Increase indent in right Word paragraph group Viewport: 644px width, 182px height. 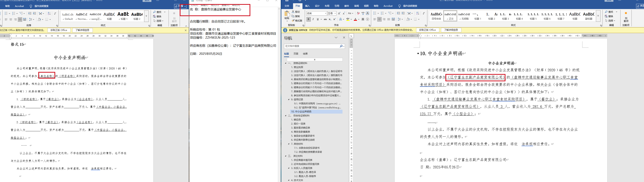click(x=403, y=13)
